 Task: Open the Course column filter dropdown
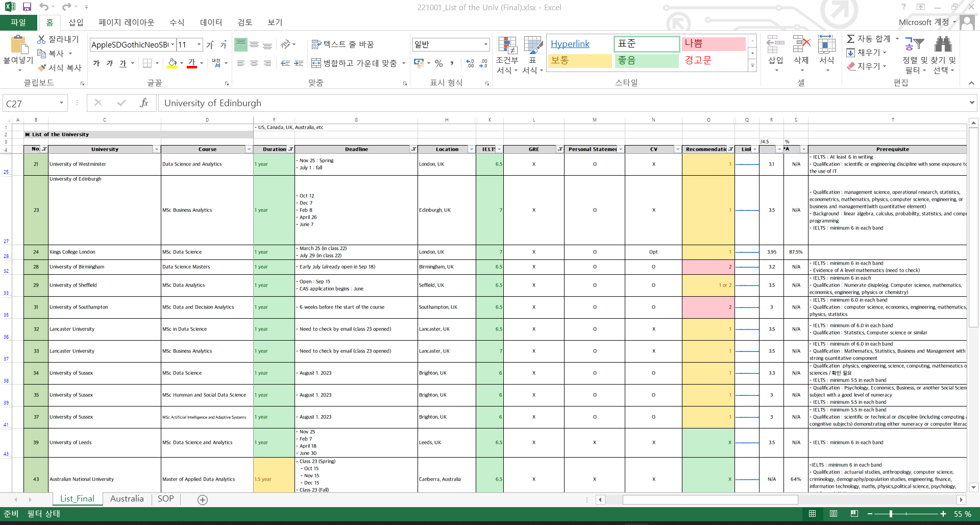click(x=249, y=150)
